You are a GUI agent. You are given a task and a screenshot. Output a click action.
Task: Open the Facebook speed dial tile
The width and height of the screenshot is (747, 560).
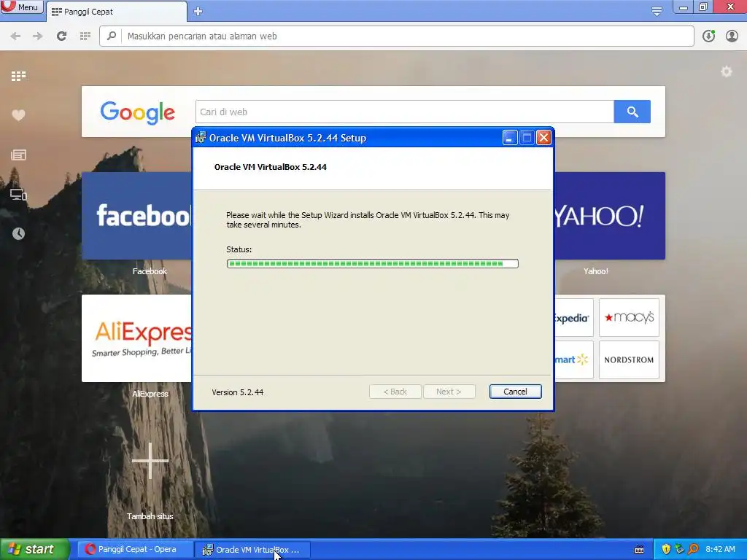point(136,216)
